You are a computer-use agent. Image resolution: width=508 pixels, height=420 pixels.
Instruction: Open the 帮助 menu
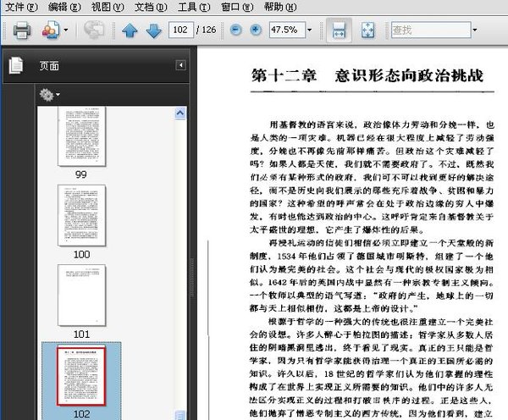click(x=280, y=7)
